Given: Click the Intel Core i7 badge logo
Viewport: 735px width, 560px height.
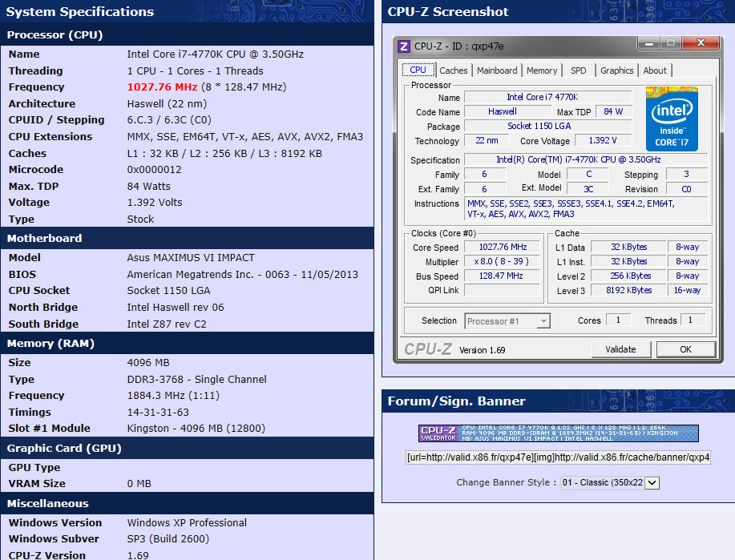Looking at the screenshot, I should (672, 119).
